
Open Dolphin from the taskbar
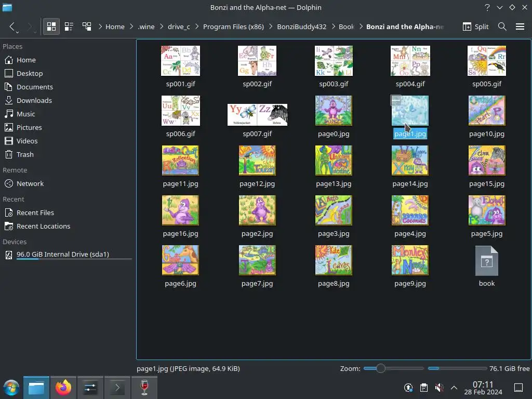click(x=36, y=388)
